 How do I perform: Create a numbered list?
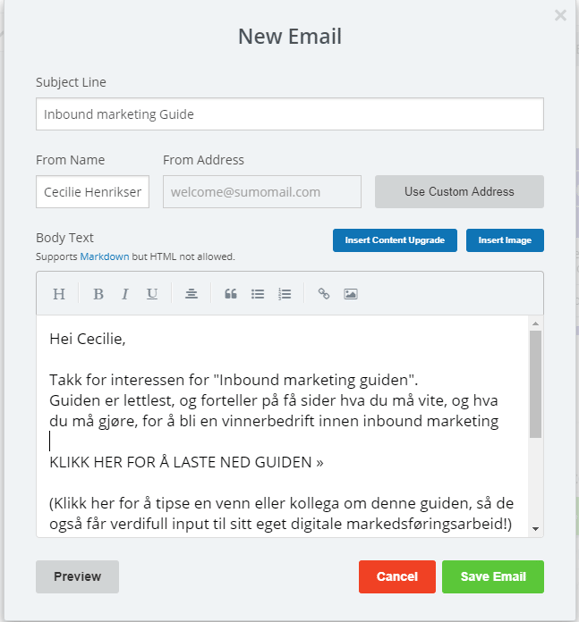click(x=285, y=294)
